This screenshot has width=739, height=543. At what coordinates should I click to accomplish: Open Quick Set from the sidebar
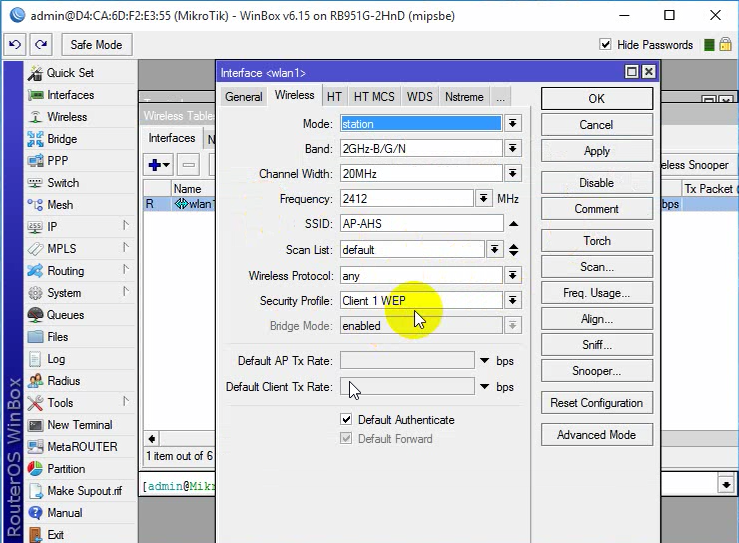[x=70, y=73]
